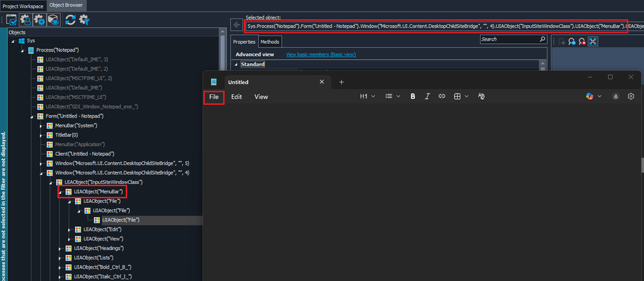Toggle the blue four-arrows fit icon

(x=592, y=41)
